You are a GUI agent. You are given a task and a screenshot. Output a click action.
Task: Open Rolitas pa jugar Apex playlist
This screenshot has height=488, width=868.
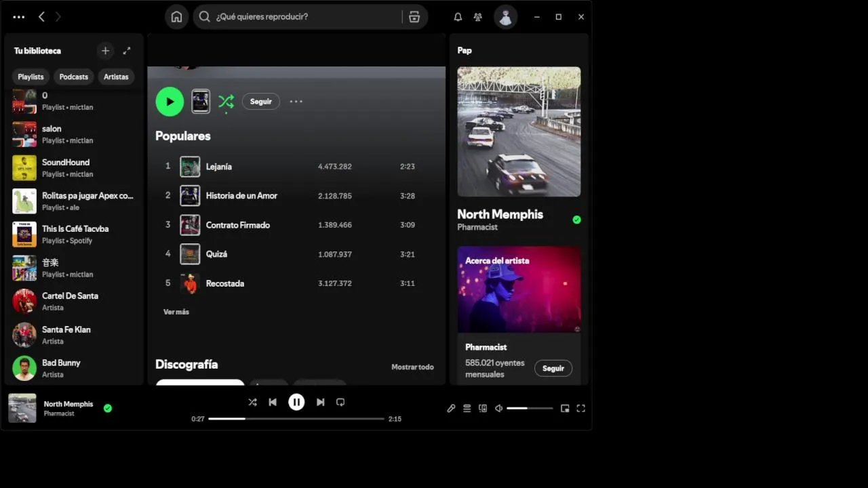click(75, 201)
